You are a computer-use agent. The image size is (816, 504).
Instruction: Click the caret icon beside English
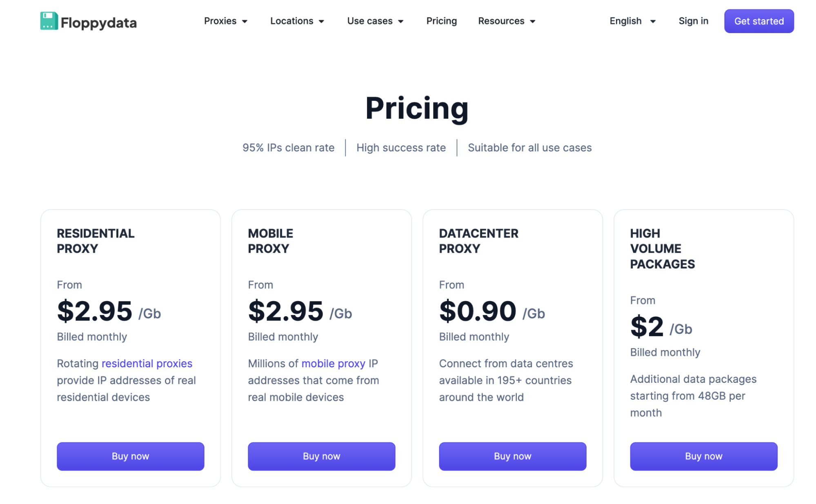coord(653,22)
